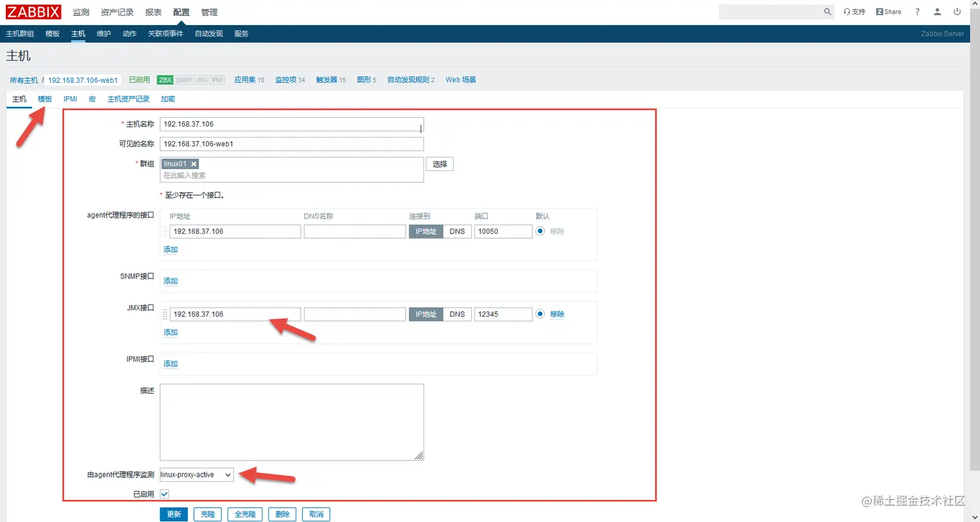Click the 选择 group button
The image size is (980, 522).
coord(439,164)
